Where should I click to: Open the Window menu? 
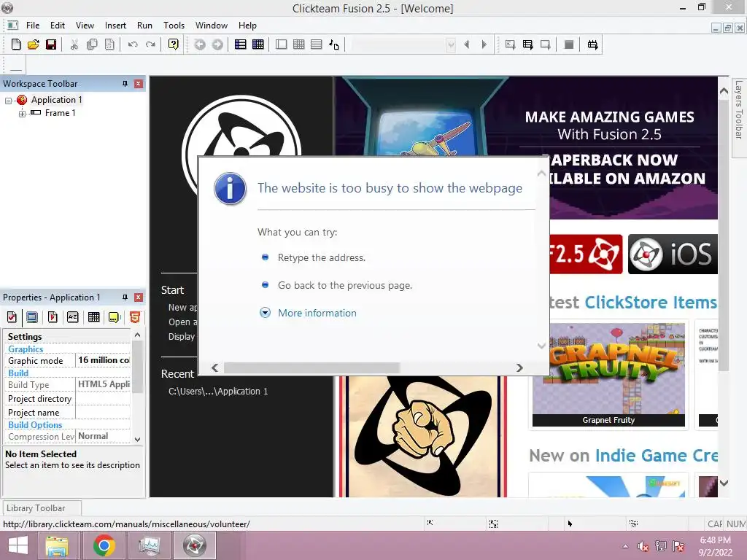coord(211,26)
